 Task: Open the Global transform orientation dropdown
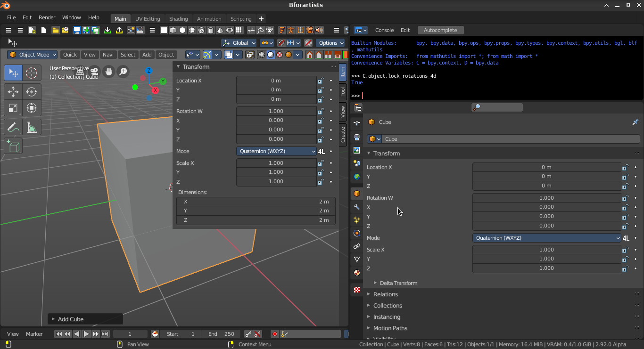[239, 43]
